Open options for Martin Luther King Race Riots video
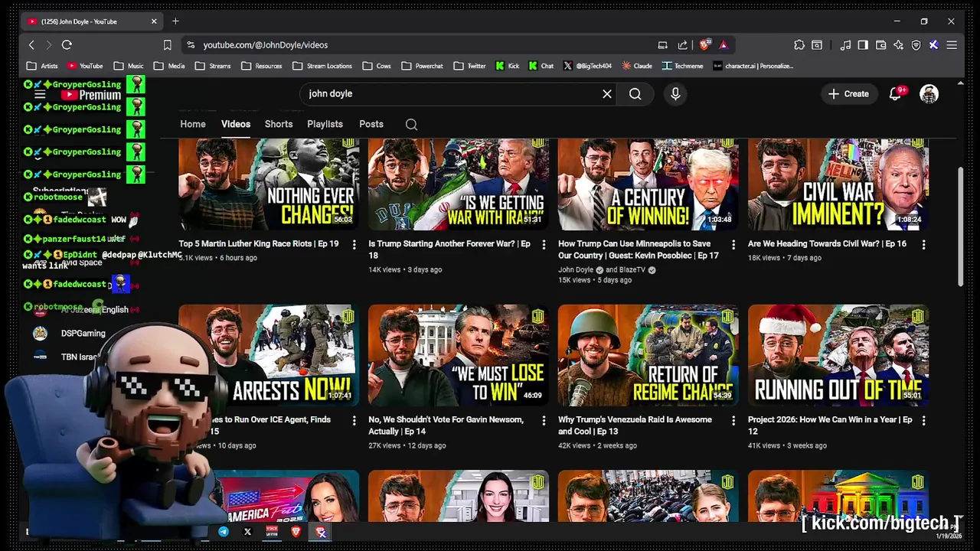Image resolution: width=980 pixels, height=551 pixels. (x=354, y=245)
